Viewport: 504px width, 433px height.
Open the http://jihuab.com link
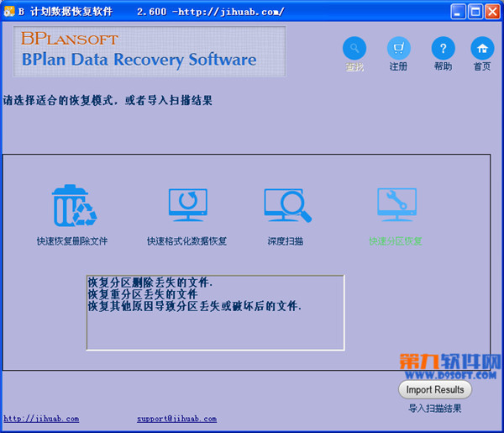point(41,419)
